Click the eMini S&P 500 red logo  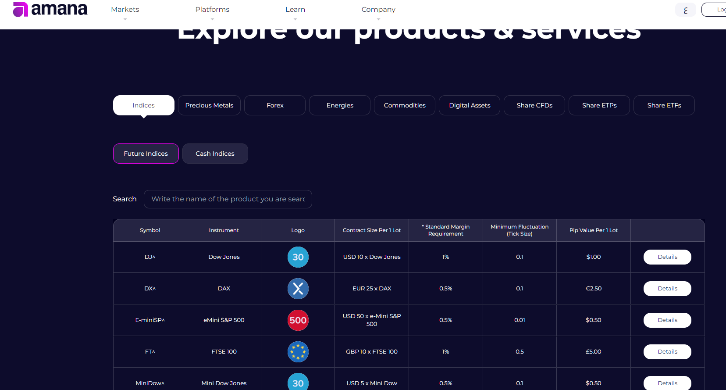pos(298,320)
